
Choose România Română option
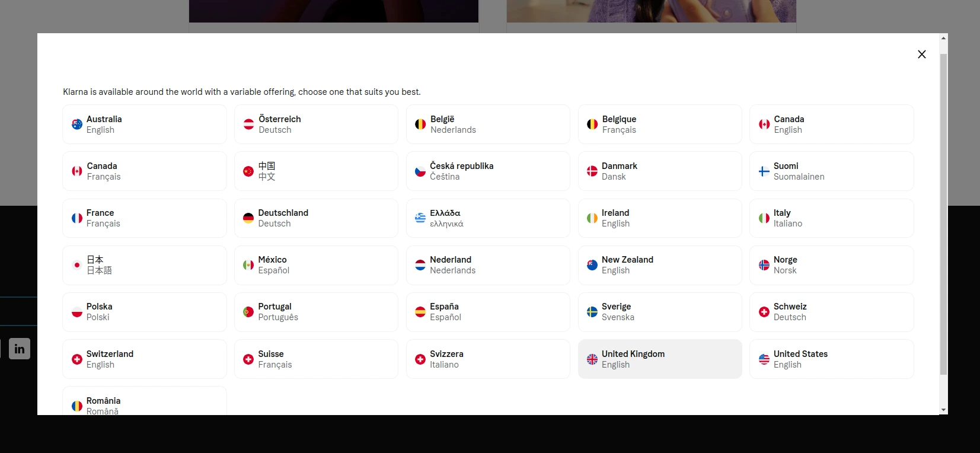click(x=145, y=401)
